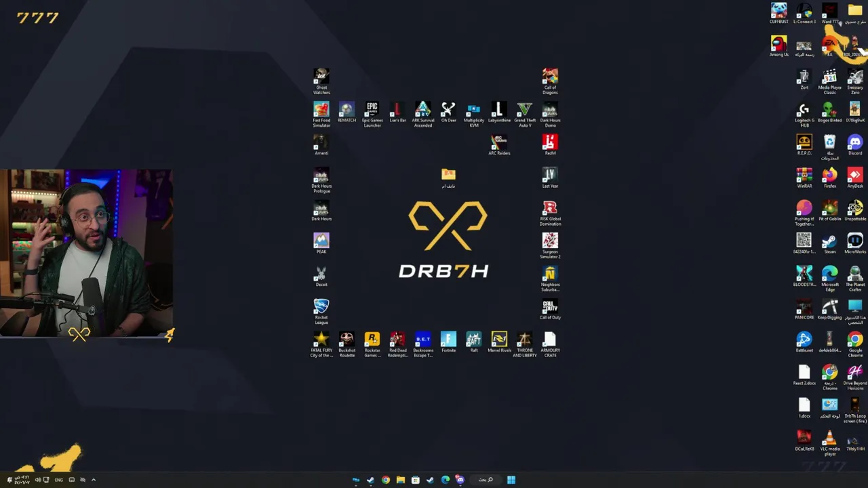Click the Oh Deer game shortcut
This screenshot has height=488, width=868.
[x=448, y=113]
